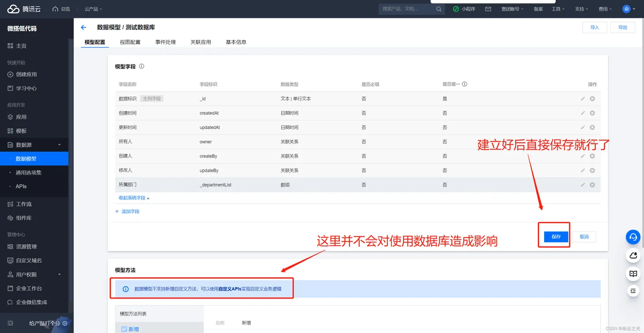This screenshot has width=644, height=333.
Task: Edit the 数据标识 _id field
Action: (583, 99)
